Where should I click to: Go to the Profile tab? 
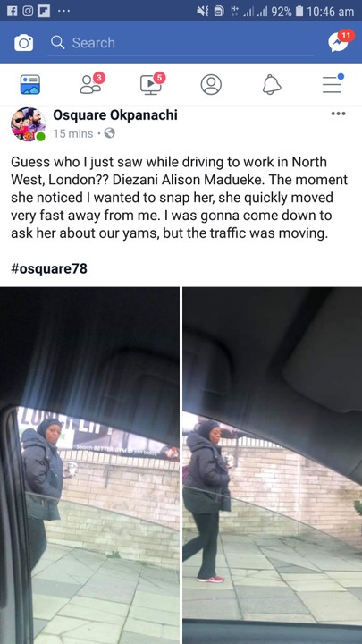pos(211,85)
